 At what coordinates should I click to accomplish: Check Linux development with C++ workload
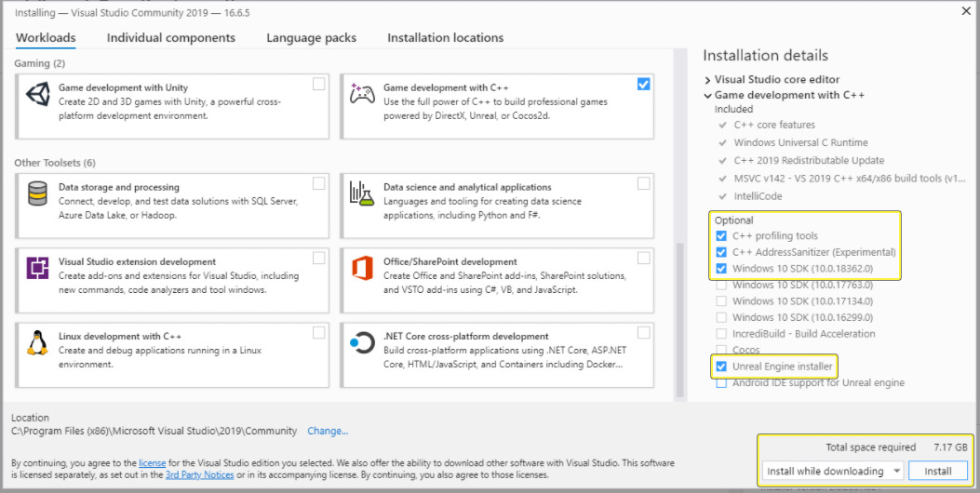click(x=318, y=332)
